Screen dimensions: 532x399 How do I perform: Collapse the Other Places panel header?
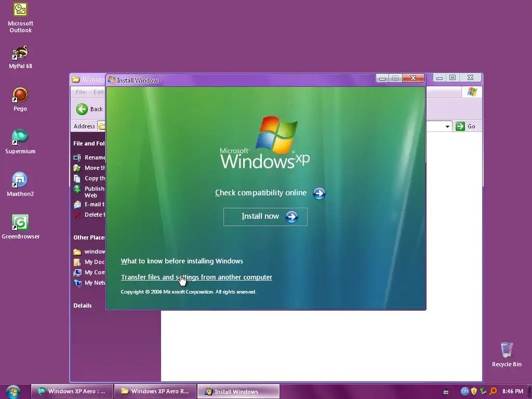click(89, 237)
